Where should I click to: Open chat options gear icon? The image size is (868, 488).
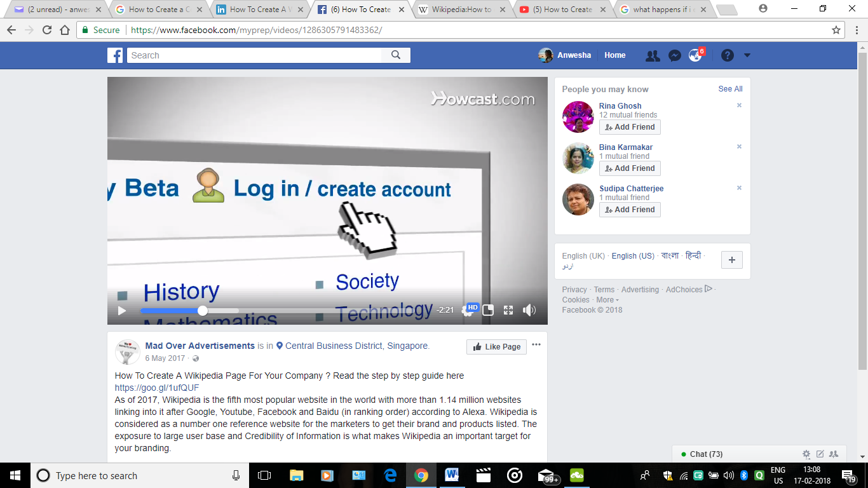806,454
